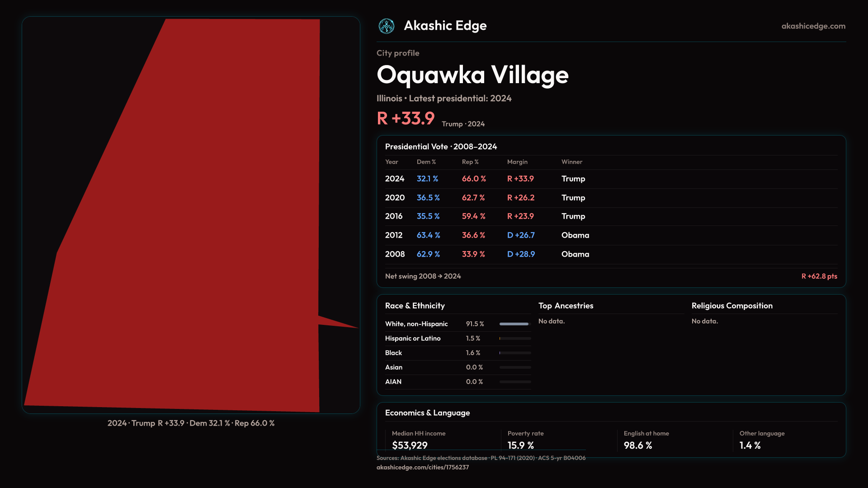Click the Other language 1.4 % figure
This screenshot has height=488, width=868.
[x=750, y=445]
